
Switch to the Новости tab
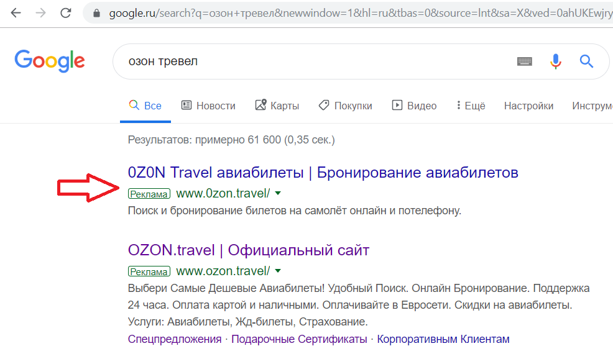[x=208, y=106]
